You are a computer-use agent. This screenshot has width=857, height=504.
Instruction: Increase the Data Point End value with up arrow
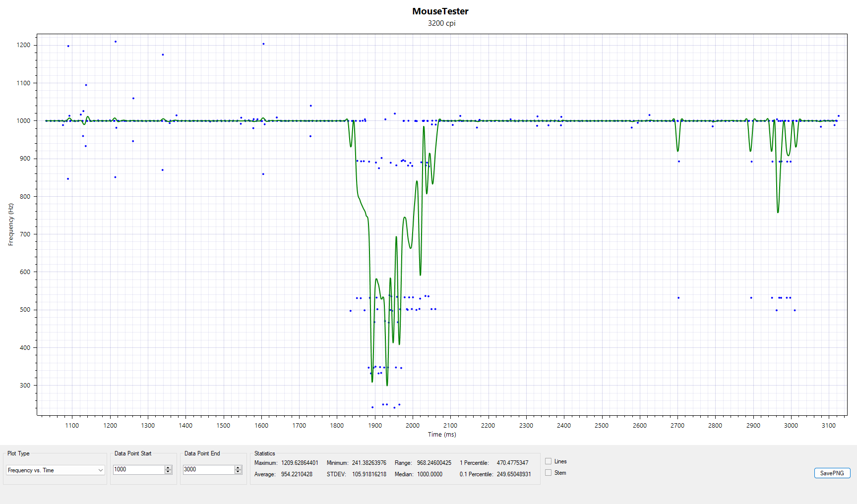point(238,467)
